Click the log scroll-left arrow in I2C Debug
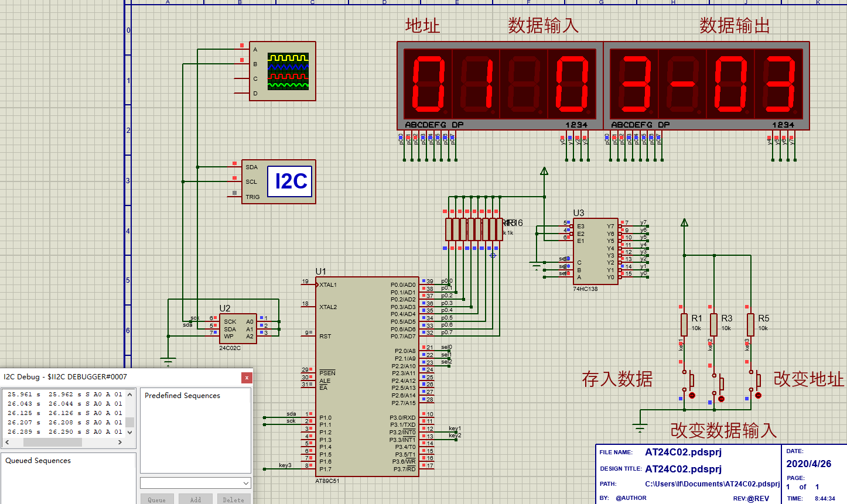This screenshot has height=504, width=847. coord(8,442)
